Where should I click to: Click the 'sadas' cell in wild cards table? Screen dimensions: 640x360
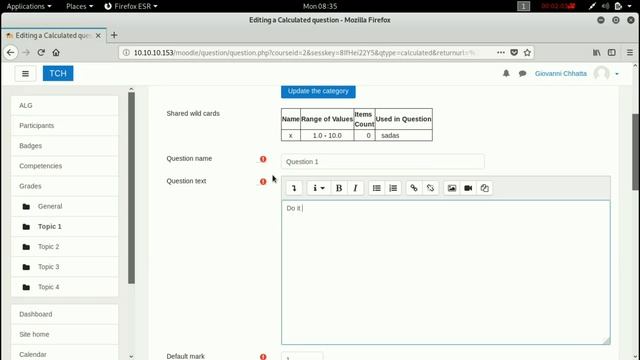(404, 136)
